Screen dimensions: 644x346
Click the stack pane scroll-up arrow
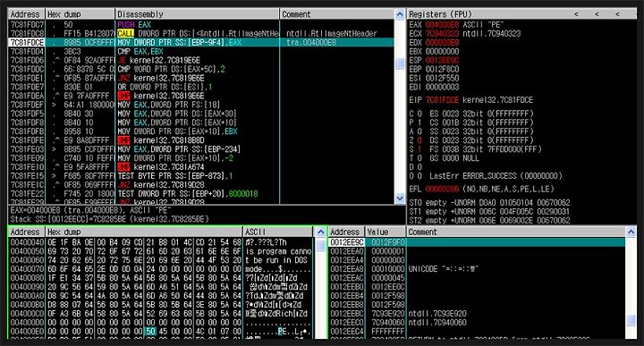(631, 232)
